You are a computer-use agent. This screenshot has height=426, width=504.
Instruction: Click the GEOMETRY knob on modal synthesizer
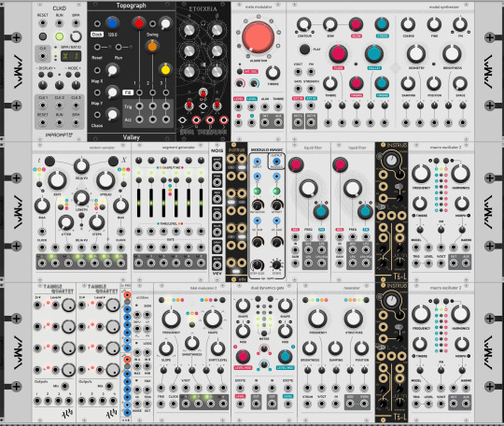[416, 54]
